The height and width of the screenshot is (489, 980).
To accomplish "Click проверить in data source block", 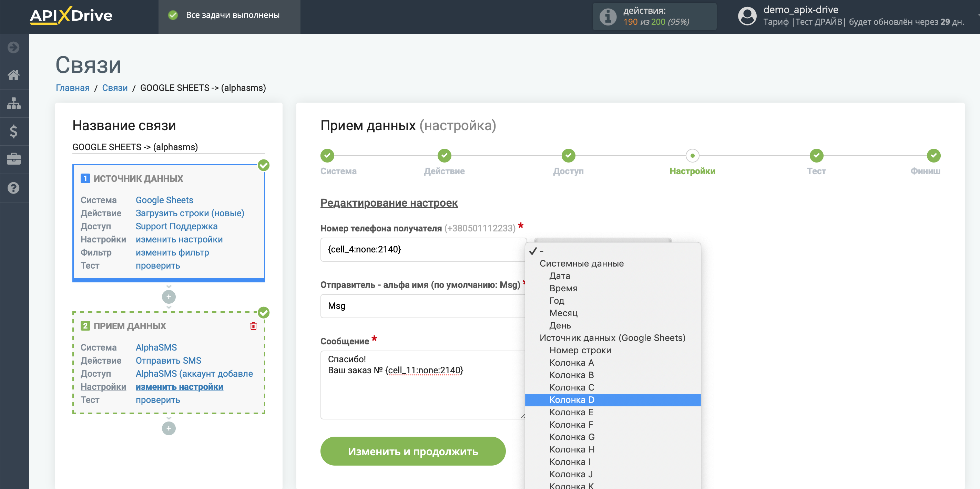I will [158, 266].
